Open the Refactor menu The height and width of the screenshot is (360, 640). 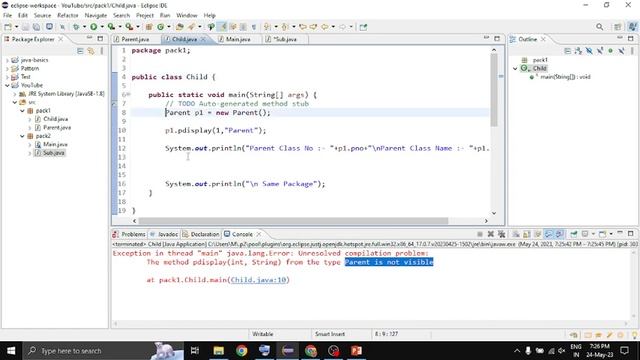(x=67, y=15)
